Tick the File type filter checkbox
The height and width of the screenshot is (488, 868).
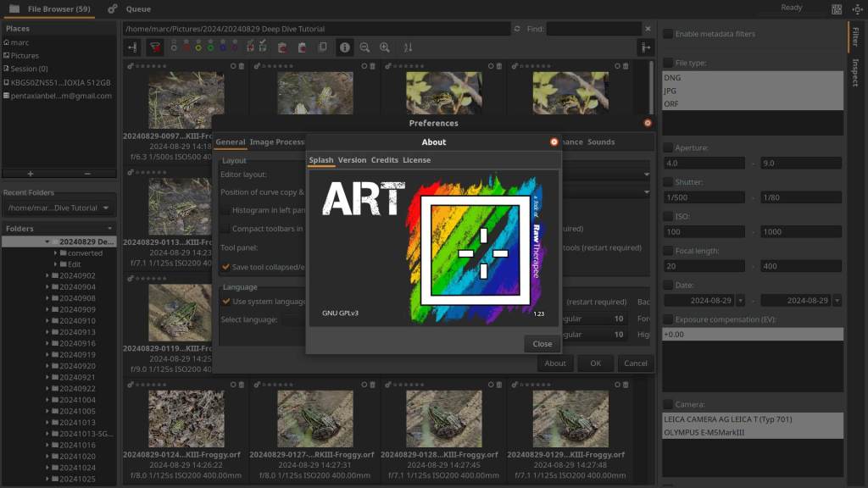point(668,63)
